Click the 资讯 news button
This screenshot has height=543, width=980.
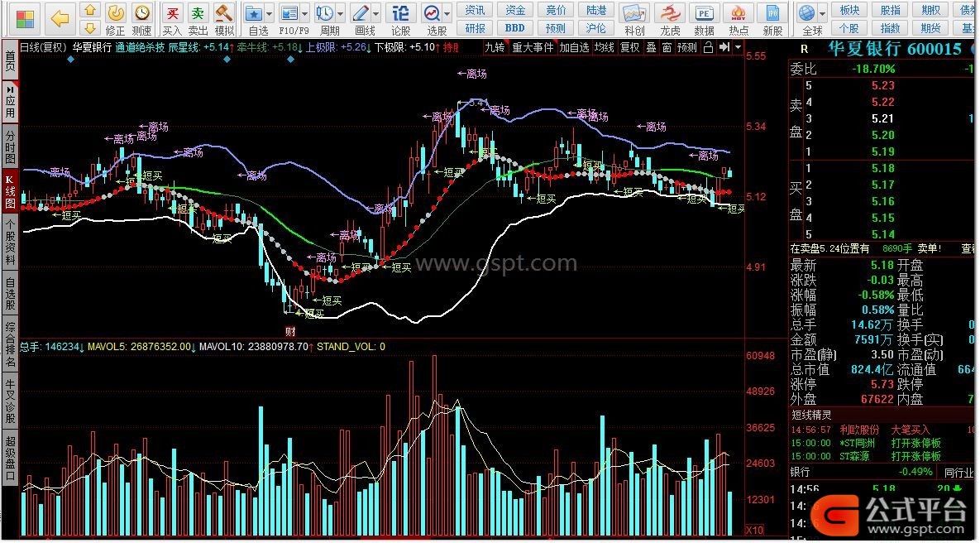point(475,11)
